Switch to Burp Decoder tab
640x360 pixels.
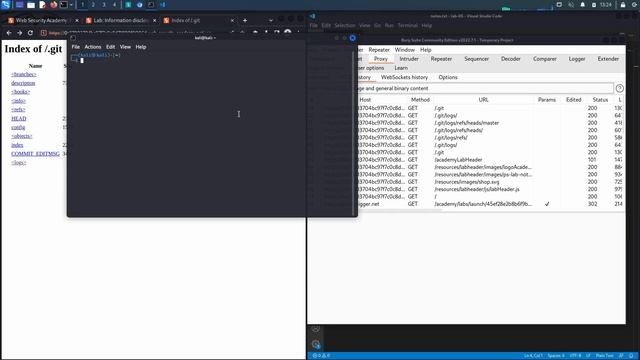coord(511,59)
